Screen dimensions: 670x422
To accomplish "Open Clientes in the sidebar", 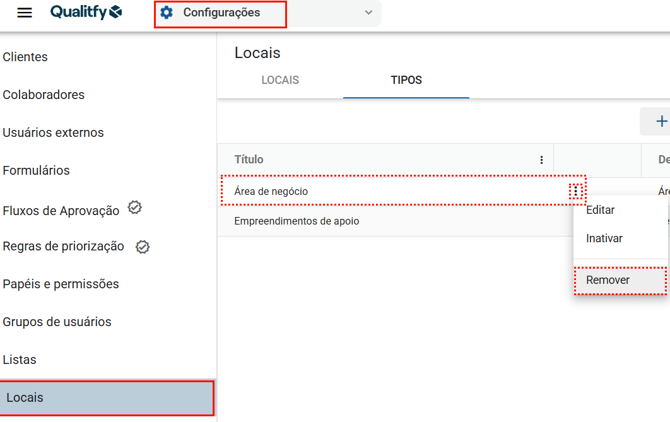I will (25, 57).
